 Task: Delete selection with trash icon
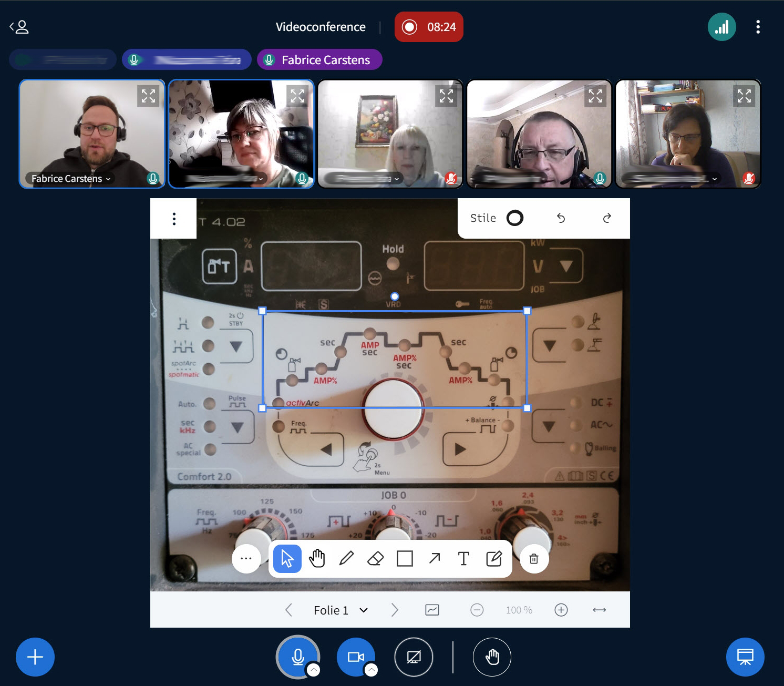(x=534, y=559)
